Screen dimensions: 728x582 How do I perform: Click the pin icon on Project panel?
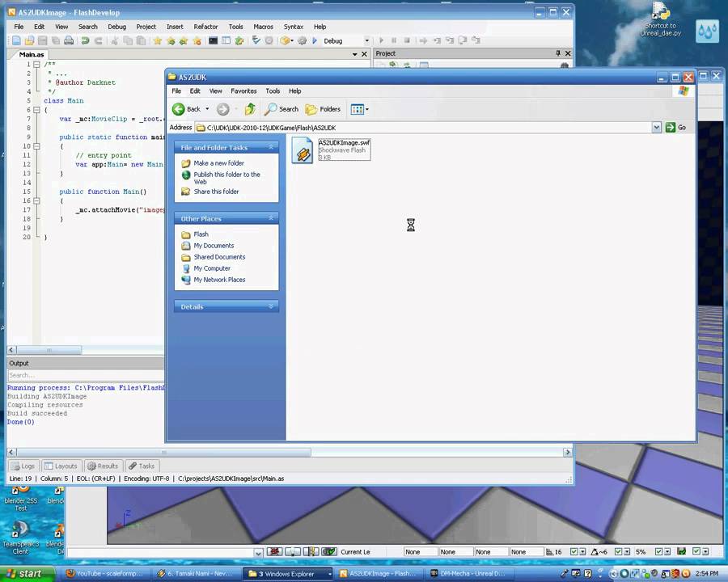tap(557, 53)
